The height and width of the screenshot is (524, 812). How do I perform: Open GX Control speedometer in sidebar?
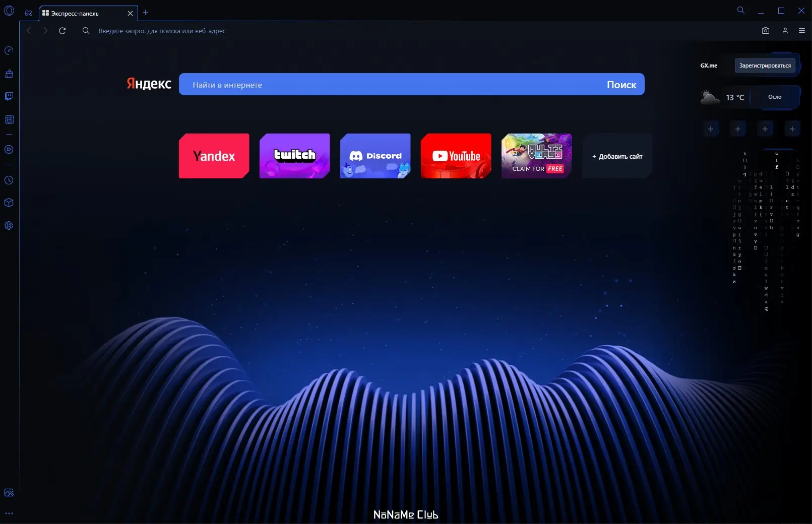pyautogui.click(x=9, y=50)
